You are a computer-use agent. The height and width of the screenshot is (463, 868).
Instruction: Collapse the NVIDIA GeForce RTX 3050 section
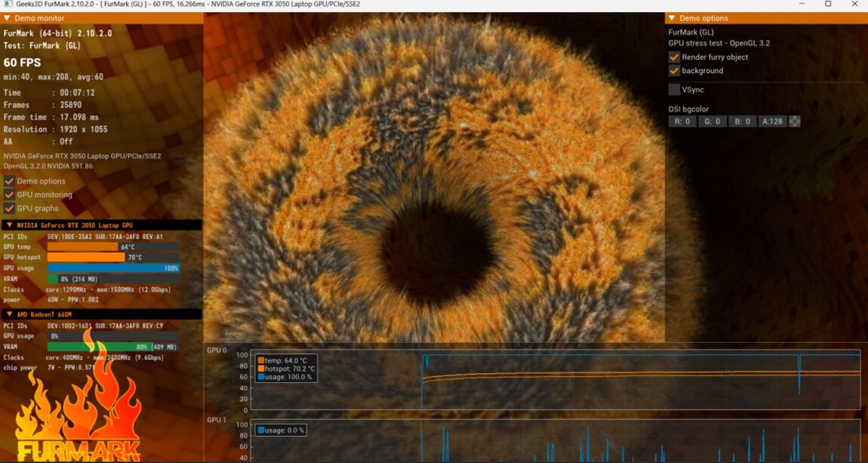8,226
